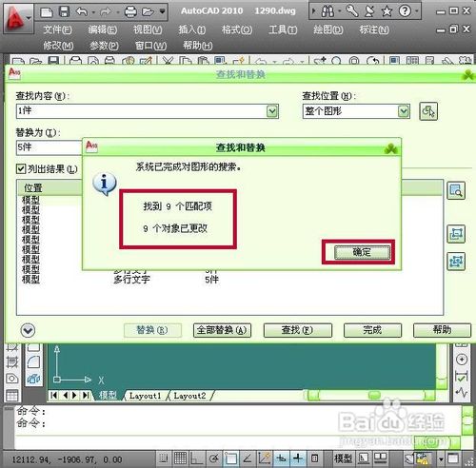The height and width of the screenshot is (468, 476).
Task: Open the dropdown arrow beside binoculars search icon
Action: [x=339, y=11]
